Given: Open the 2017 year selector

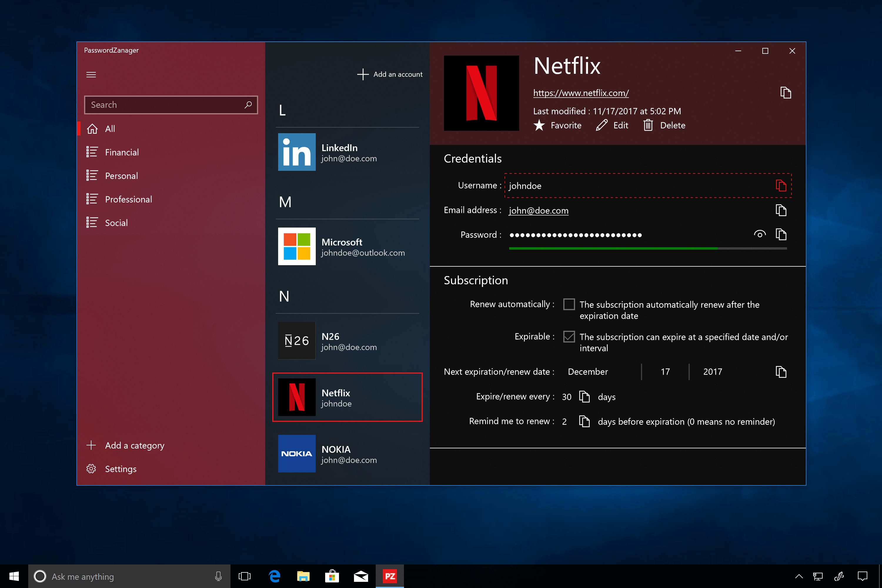Looking at the screenshot, I should [712, 372].
